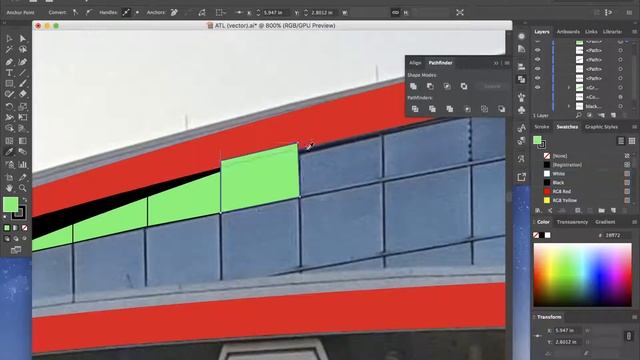Select the Direct Selection tool

click(22, 38)
